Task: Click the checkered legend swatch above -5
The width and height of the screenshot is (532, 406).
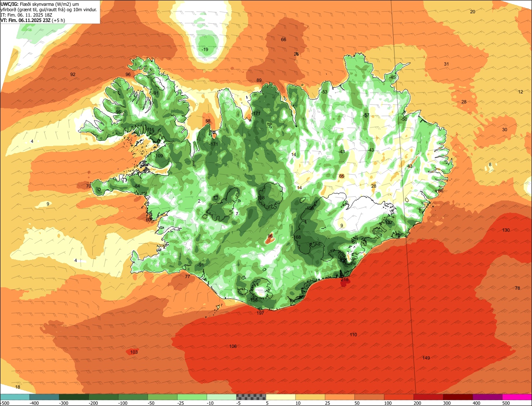Action: click(x=251, y=397)
